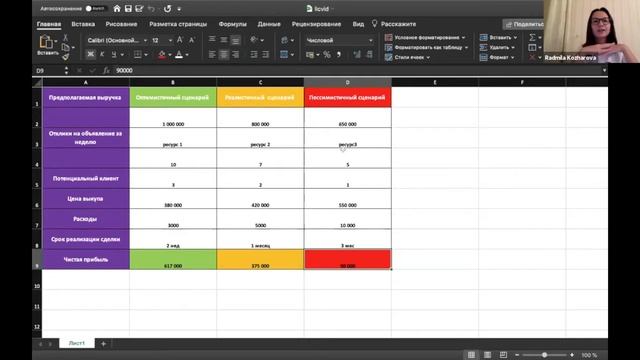Expand the formula bar with right arrow
Image resolution: width=640 pixels, height=360 pixels.
pyautogui.click(x=604, y=70)
